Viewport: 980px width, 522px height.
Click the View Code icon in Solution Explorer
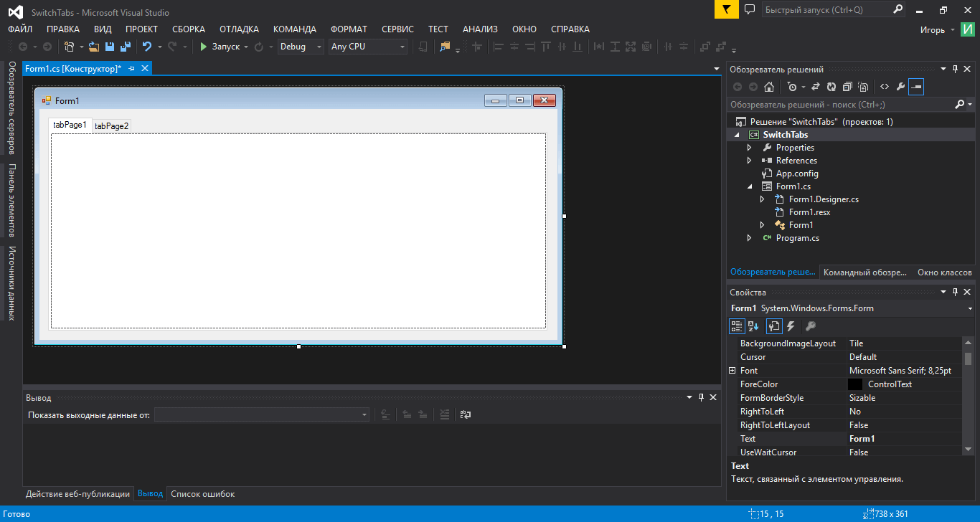[885, 87]
